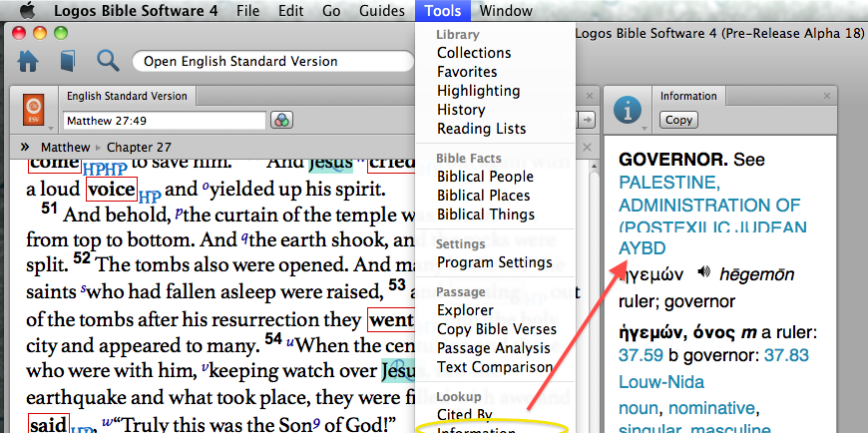
Task: Open the ESV resource panel icon
Action: 33,109
